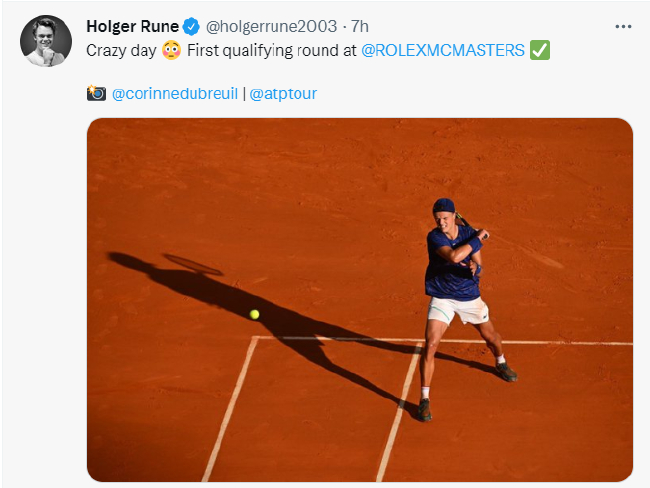The height and width of the screenshot is (488, 650).
Task: Click the camera flash emoji
Action: tap(96, 93)
